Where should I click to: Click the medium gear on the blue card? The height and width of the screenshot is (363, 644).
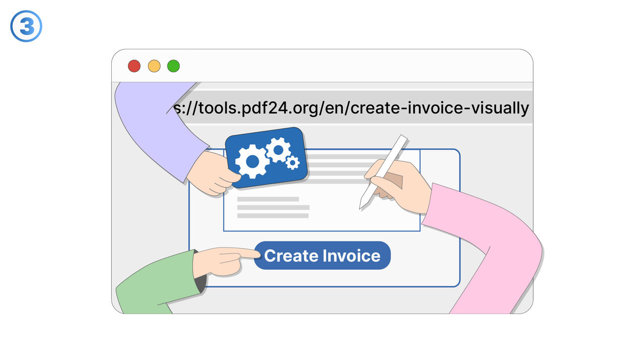pos(277,150)
